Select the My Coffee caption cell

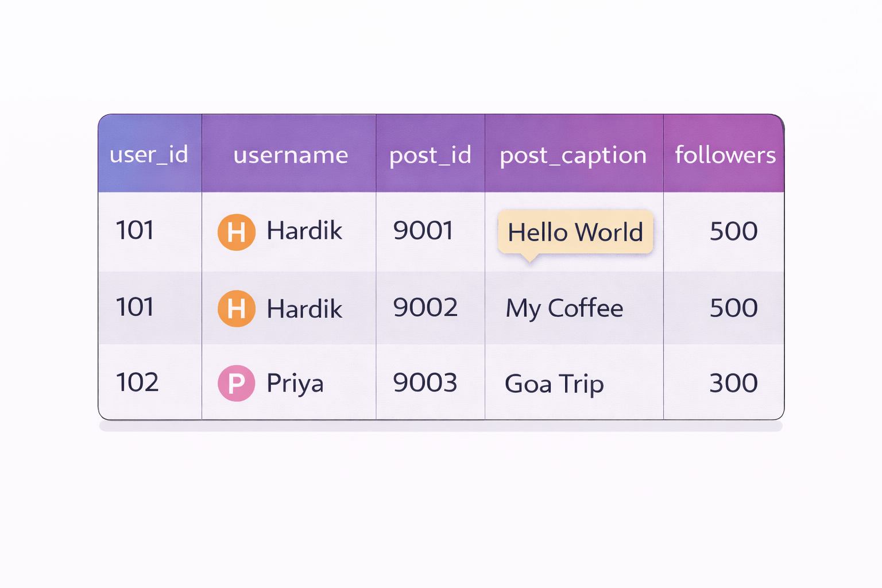564,308
